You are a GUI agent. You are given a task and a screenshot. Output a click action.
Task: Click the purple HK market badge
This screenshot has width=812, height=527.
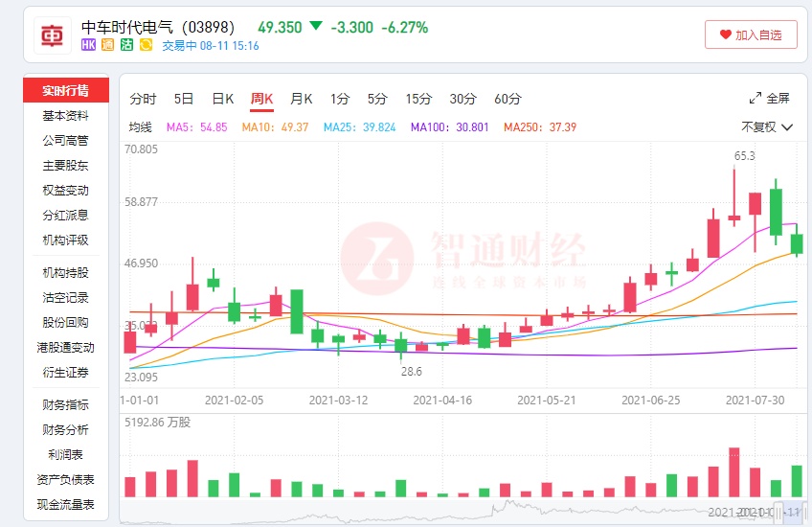pyautogui.click(x=88, y=45)
